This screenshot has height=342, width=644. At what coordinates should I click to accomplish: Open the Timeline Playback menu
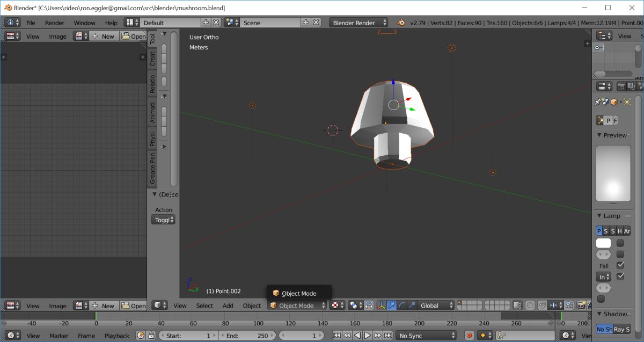click(x=117, y=336)
